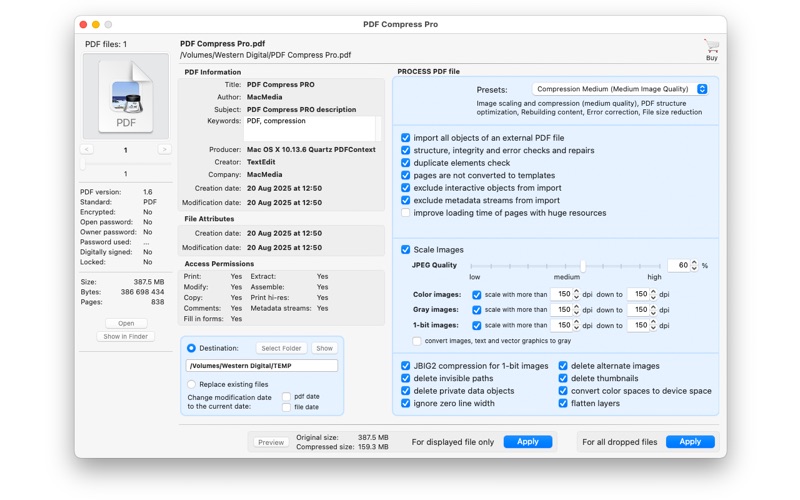Click the JPEG quality 60 value field
The image size is (800, 500).
[x=678, y=265]
